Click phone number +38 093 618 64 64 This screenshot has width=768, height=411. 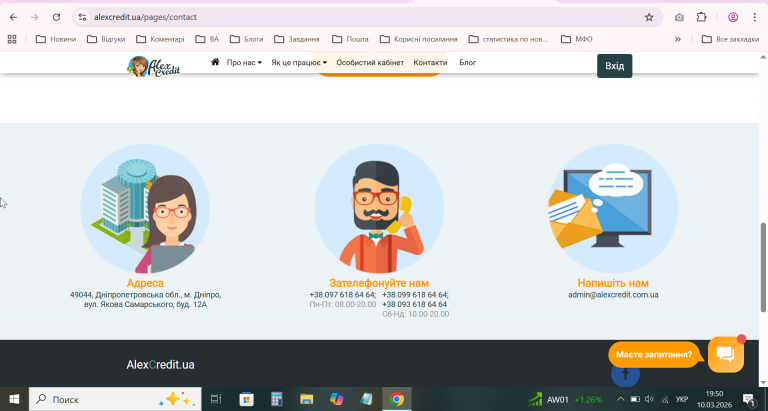coord(414,304)
